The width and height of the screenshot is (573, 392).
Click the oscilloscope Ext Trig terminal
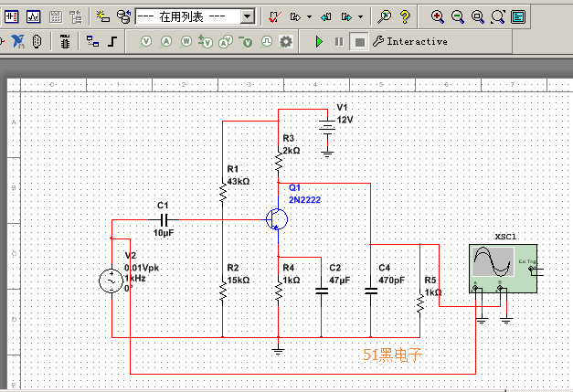pyautogui.click(x=531, y=270)
